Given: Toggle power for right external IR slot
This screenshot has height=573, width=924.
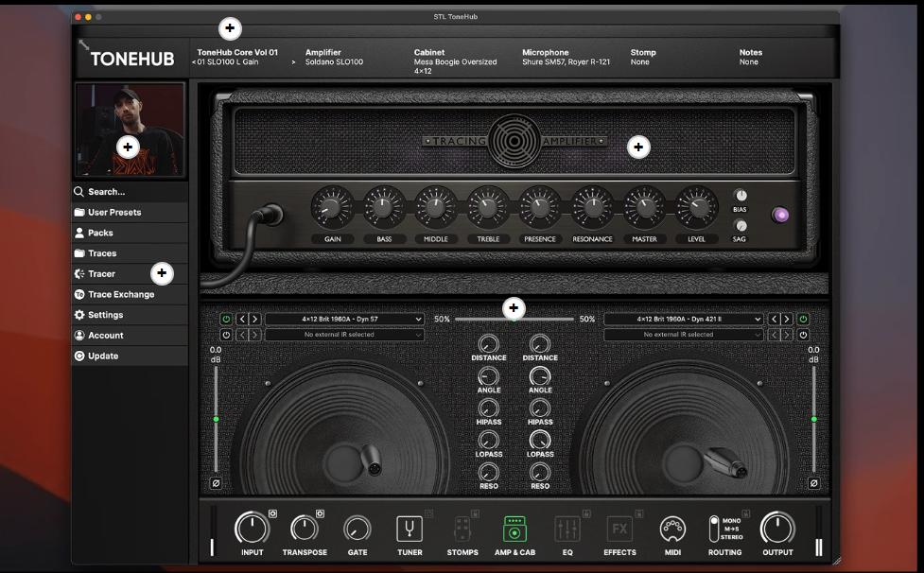Looking at the screenshot, I should pos(803,335).
